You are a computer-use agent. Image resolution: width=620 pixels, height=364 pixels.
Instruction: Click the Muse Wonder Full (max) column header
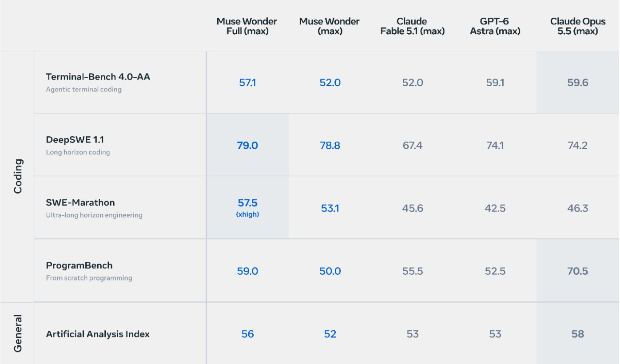[x=247, y=26]
